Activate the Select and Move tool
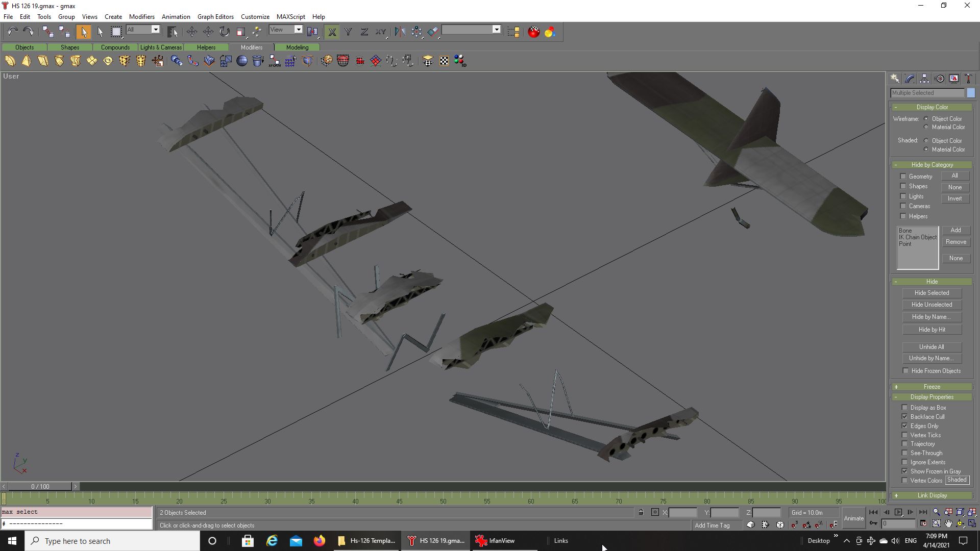This screenshot has height=551, width=980. 192,32
